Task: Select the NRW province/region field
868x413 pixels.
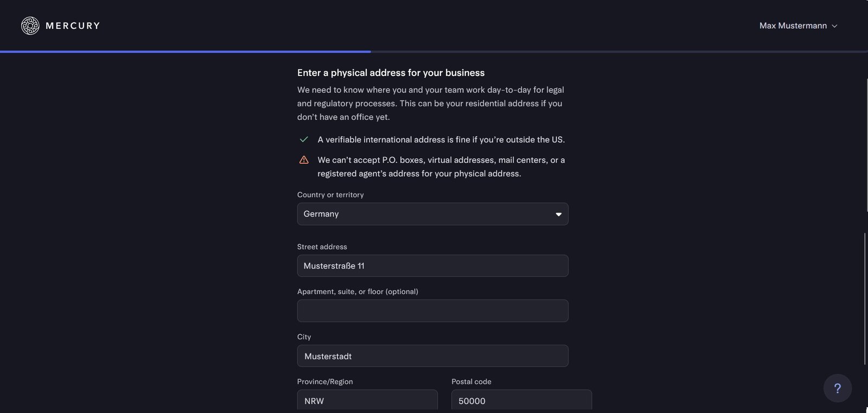Action: pyautogui.click(x=367, y=400)
